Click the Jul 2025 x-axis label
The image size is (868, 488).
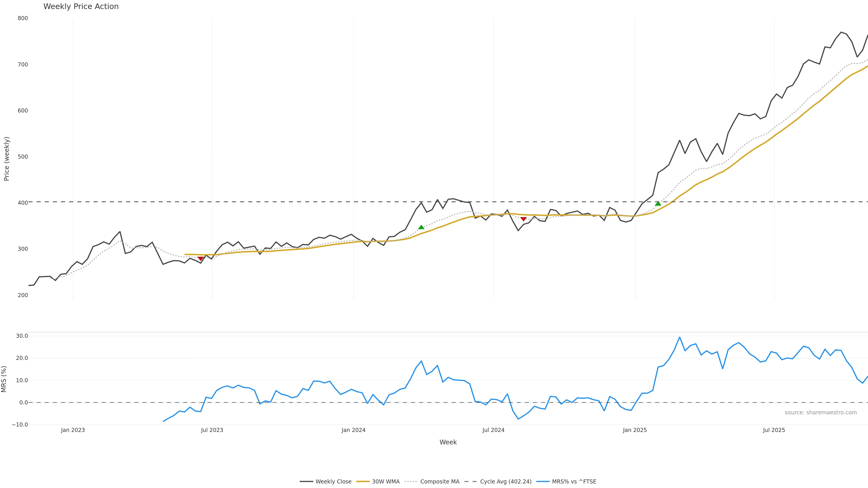(774, 430)
